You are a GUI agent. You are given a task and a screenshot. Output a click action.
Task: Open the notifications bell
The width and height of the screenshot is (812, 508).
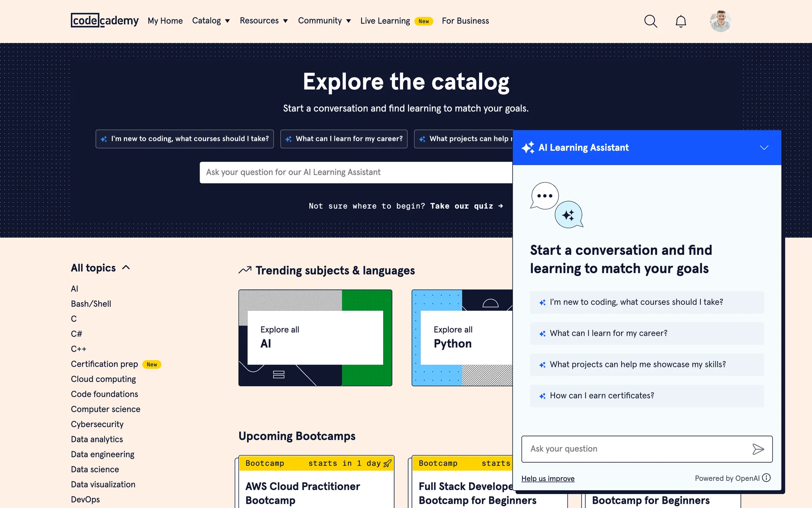(680, 21)
